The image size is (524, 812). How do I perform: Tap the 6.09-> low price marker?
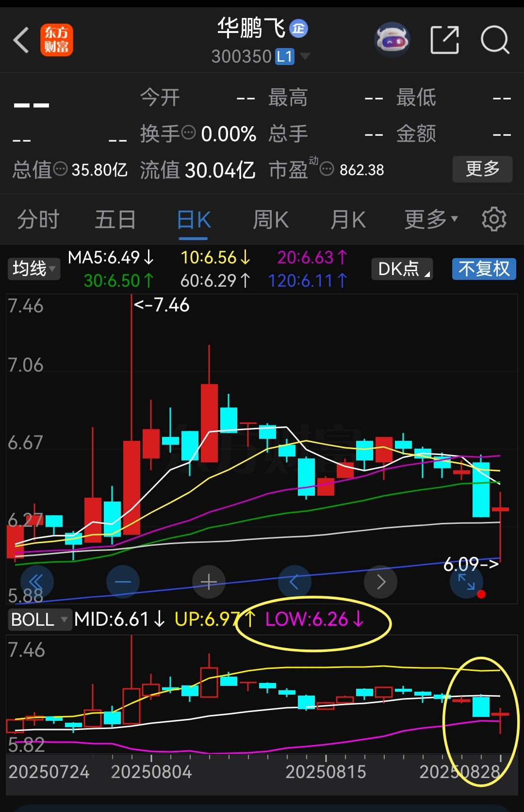471,564
